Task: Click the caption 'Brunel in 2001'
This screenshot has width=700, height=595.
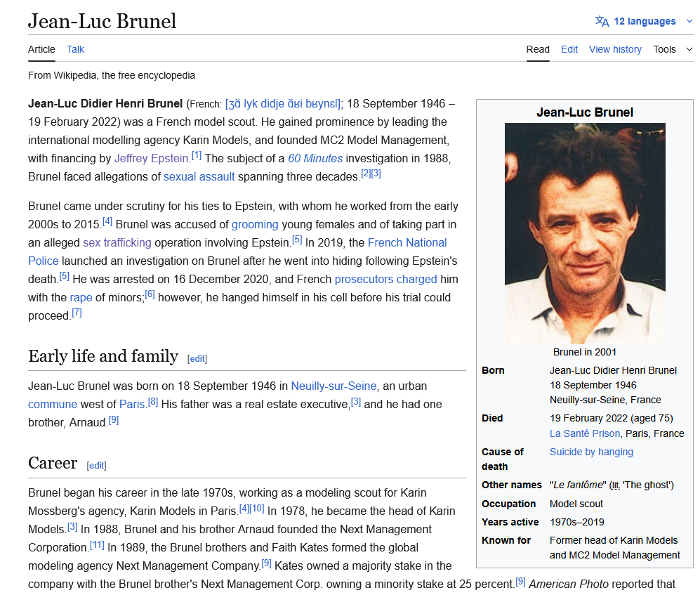Action: pos(585,353)
